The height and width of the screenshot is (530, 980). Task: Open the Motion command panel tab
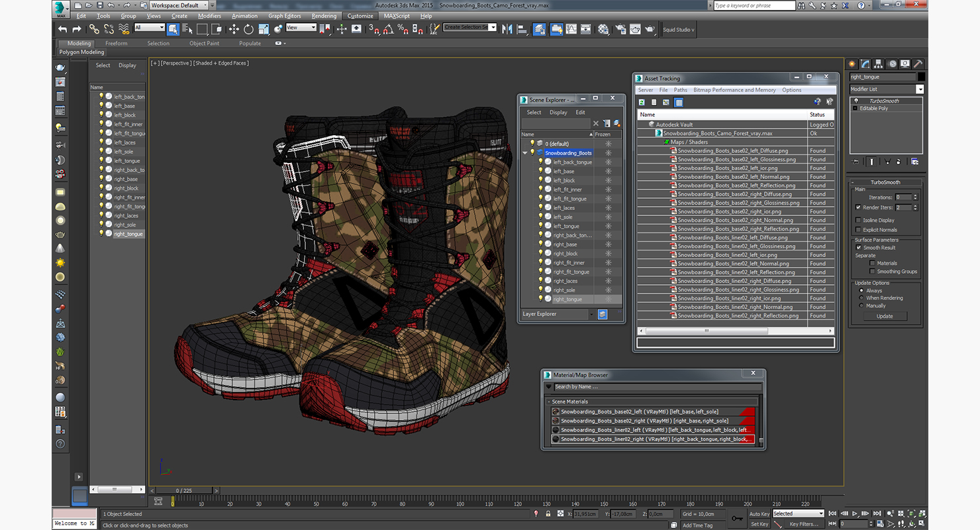pyautogui.click(x=892, y=64)
